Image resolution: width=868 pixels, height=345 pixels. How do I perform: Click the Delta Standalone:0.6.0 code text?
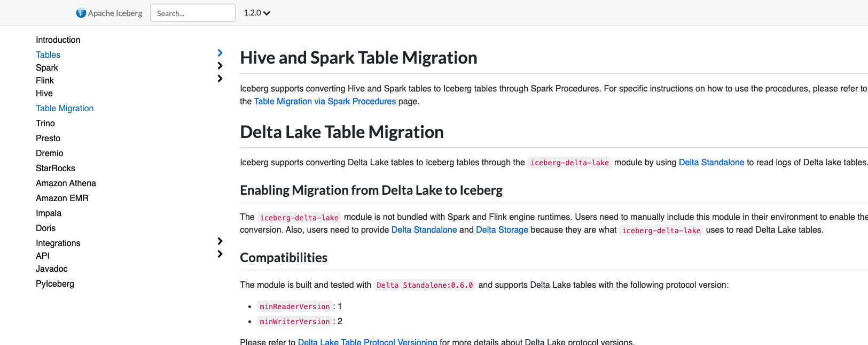pos(425,285)
